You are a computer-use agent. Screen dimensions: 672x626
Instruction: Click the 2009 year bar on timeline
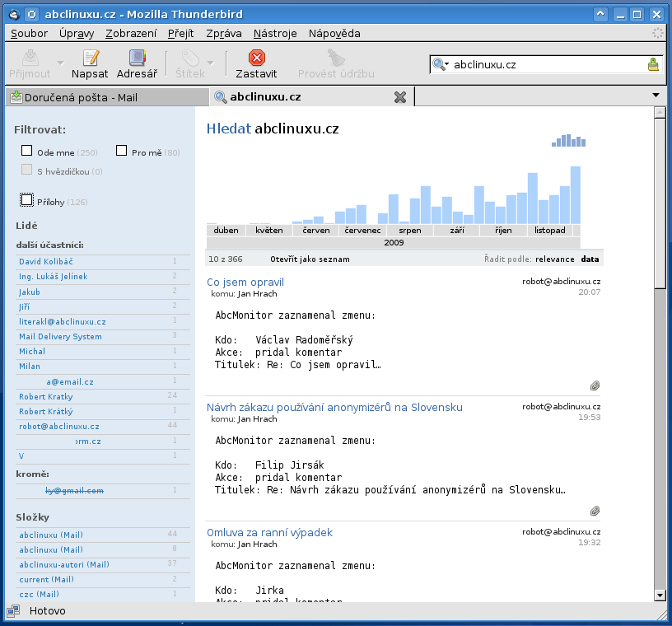(x=394, y=243)
